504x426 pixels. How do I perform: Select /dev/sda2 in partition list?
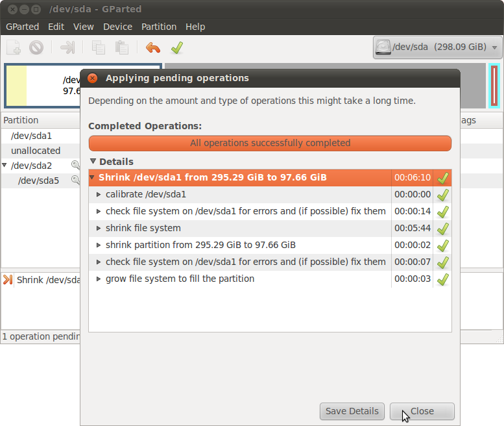pyautogui.click(x=31, y=166)
